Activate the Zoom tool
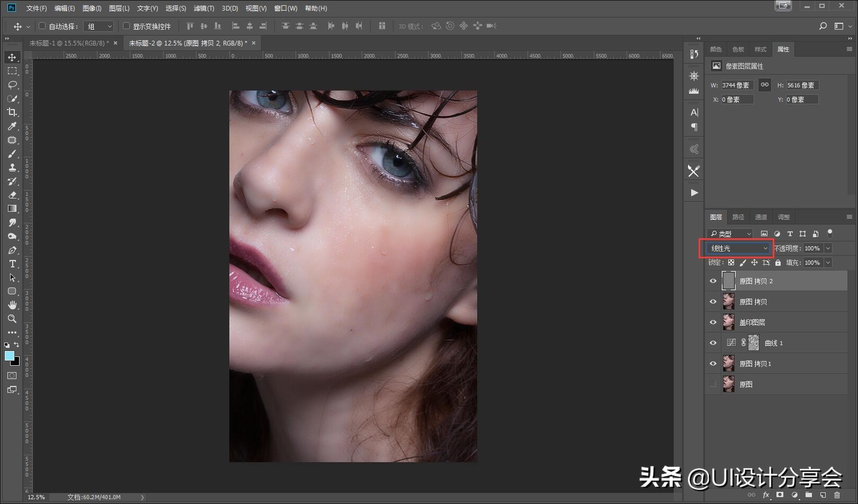 (12, 319)
